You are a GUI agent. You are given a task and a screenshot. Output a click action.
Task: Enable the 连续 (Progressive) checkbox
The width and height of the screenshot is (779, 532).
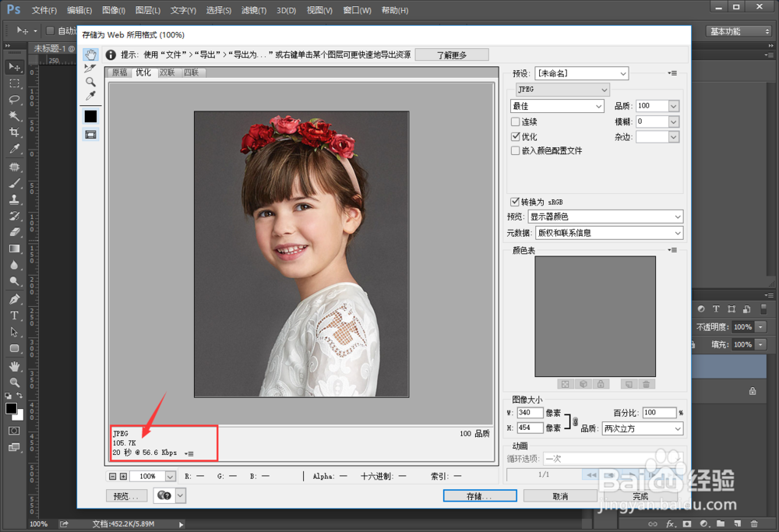click(x=515, y=122)
